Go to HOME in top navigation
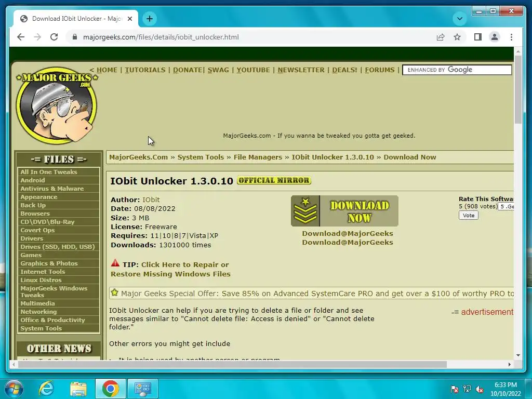Screen dimensions: 532x399 (107, 70)
